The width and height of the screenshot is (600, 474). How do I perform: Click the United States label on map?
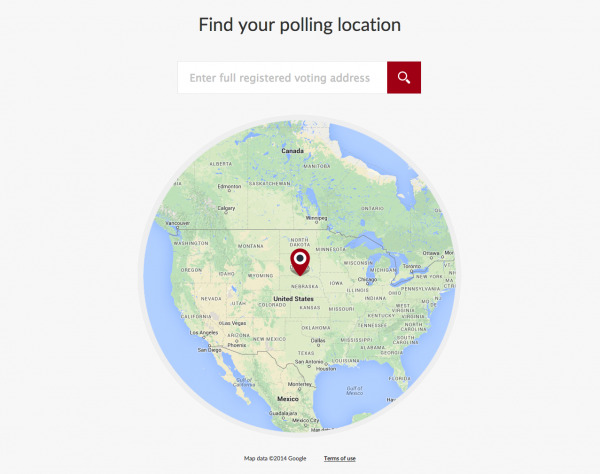point(293,298)
